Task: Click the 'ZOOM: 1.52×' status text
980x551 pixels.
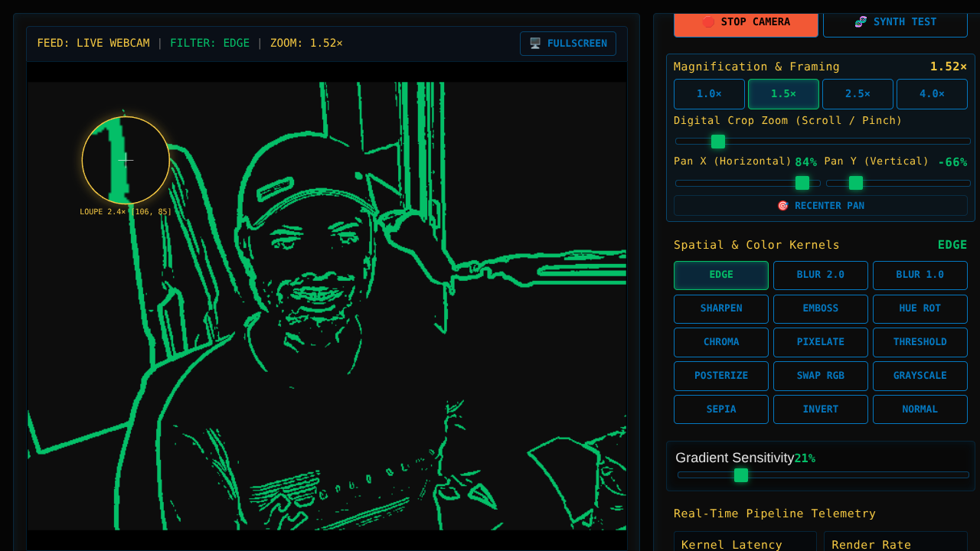Action: pyautogui.click(x=306, y=43)
